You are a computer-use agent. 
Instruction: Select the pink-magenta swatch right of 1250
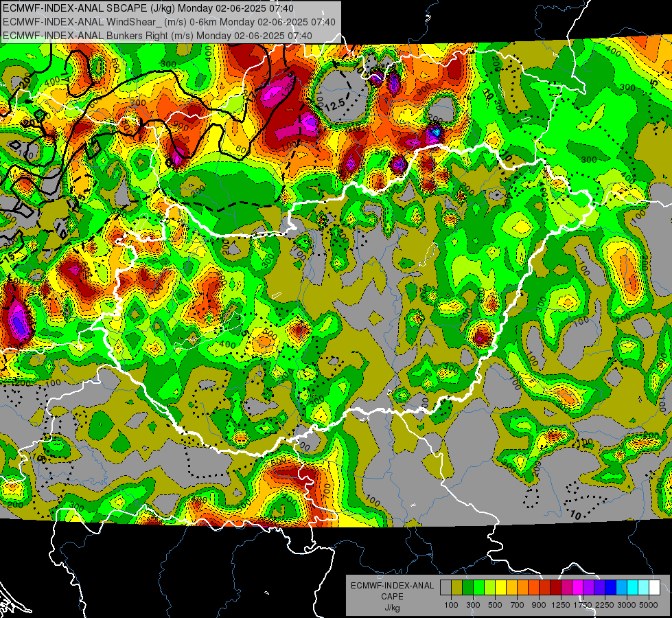point(566,588)
